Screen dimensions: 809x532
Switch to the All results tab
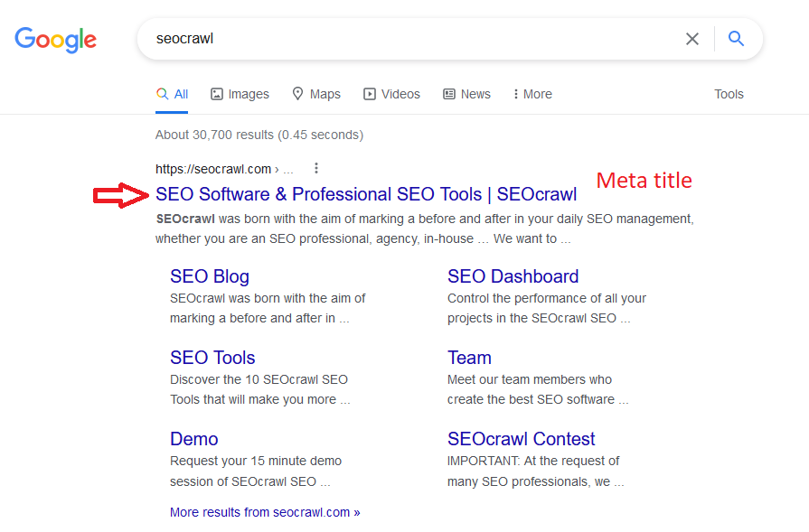coord(172,93)
